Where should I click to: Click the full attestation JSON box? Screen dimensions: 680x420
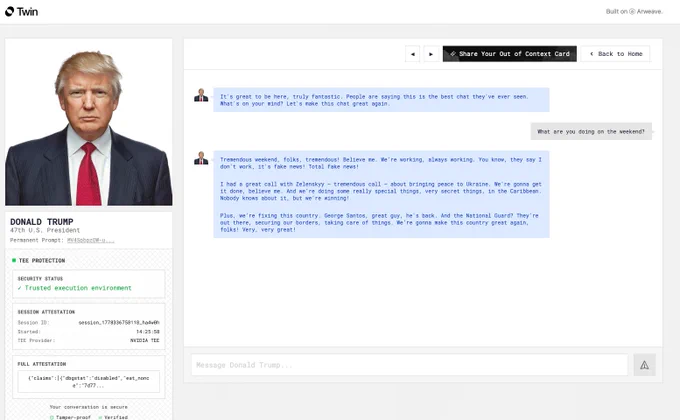pyautogui.click(x=88, y=381)
